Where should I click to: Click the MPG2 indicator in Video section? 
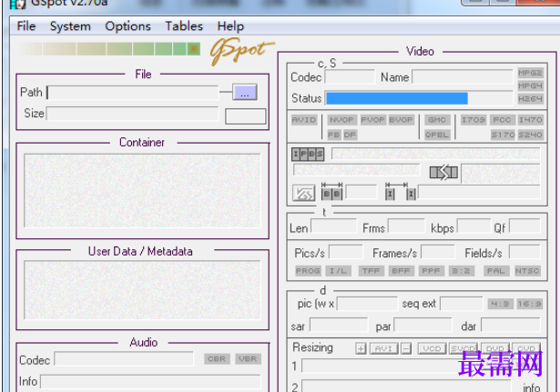coord(530,73)
